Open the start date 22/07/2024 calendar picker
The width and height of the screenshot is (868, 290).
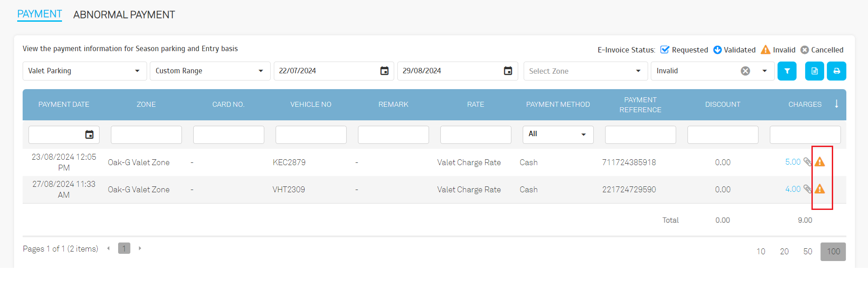coord(384,71)
